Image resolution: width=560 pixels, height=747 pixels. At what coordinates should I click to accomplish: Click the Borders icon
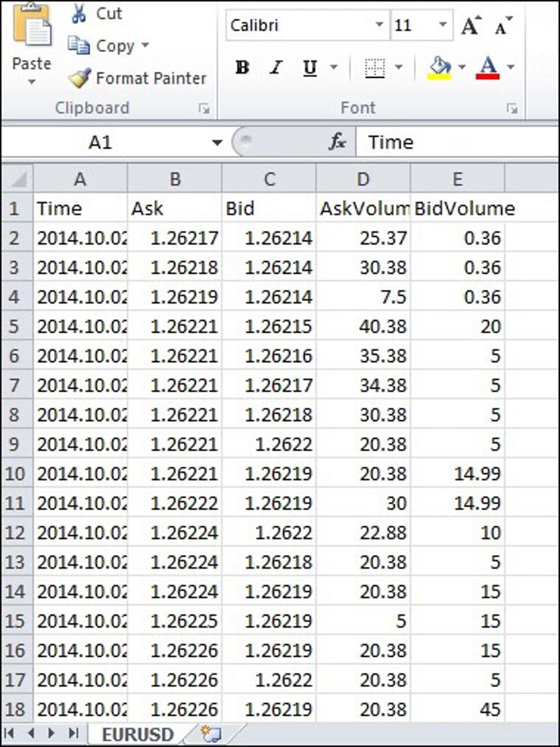(375, 68)
